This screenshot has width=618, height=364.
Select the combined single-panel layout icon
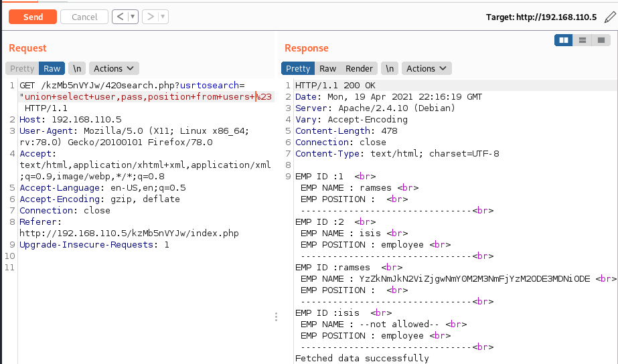coord(601,41)
